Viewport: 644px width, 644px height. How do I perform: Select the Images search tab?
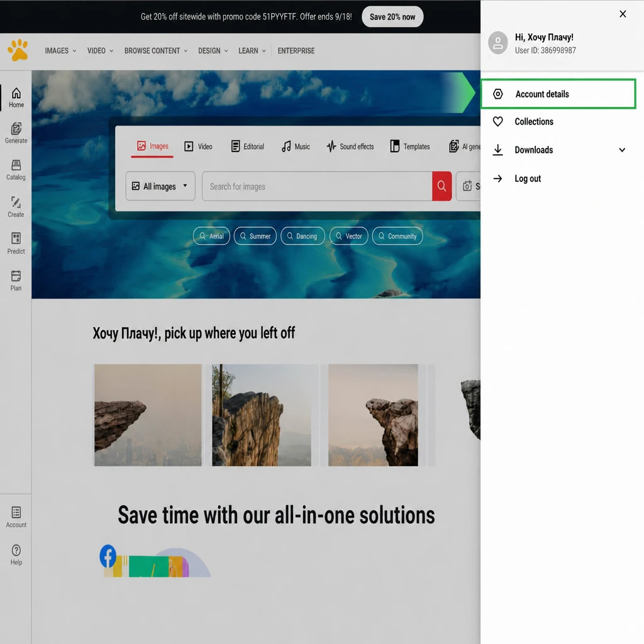coord(152,146)
